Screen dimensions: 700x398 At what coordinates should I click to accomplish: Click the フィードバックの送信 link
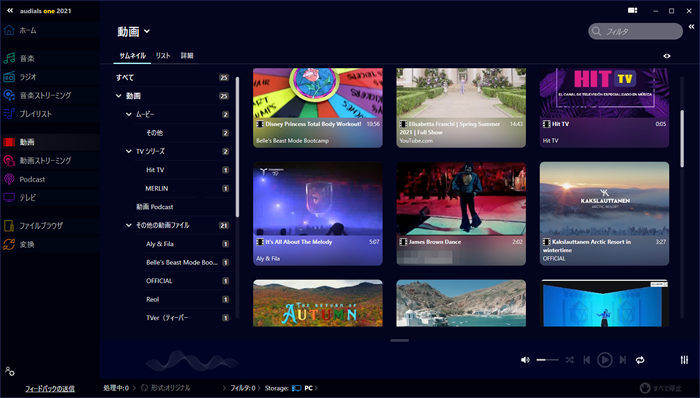(x=50, y=389)
